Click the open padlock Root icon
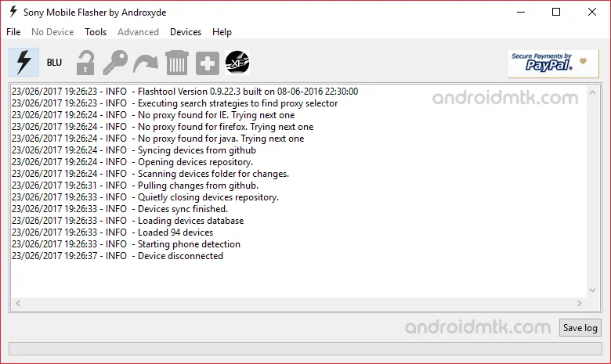The height and width of the screenshot is (364, 611). click(x=85, y=63)
